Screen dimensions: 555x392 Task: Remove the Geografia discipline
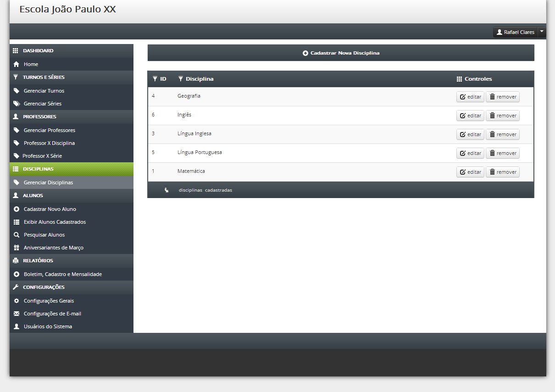503,97
